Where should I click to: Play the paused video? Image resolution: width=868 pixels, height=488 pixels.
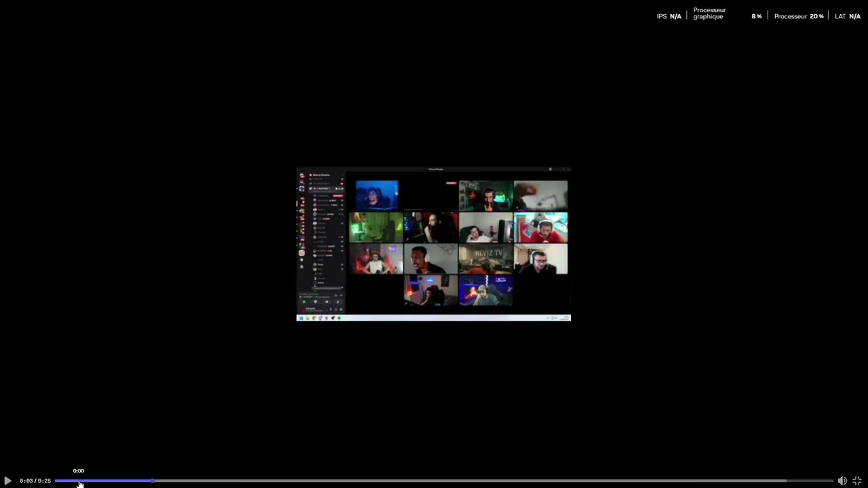coord(7,481)
